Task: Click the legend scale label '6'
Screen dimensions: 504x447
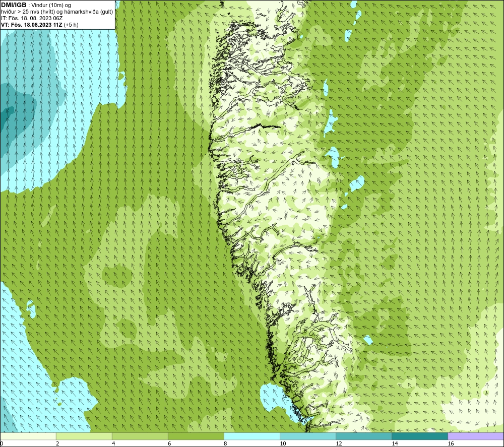Action: (x=169, y=443)
